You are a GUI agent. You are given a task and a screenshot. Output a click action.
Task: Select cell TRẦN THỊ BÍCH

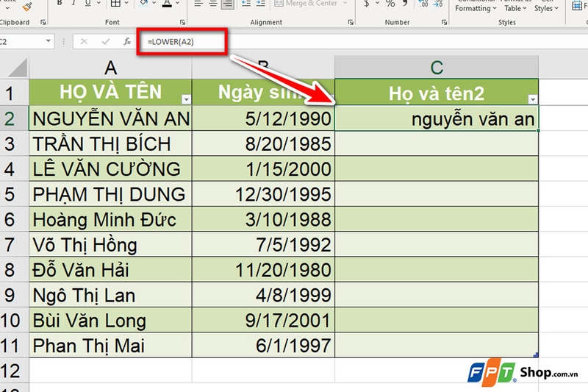[x=111, y=143]
